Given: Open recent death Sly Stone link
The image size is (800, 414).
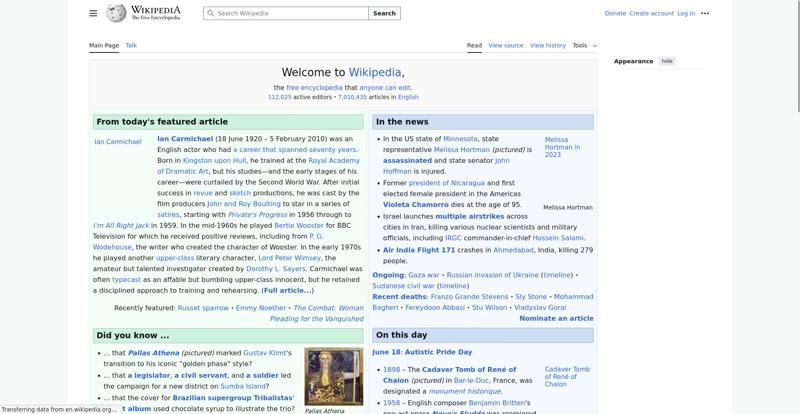Looking at the screenshot, I should point(531,297).
